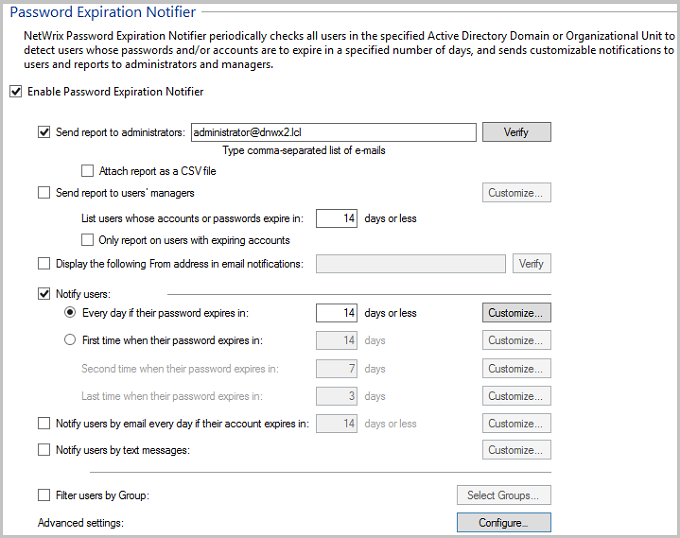Viewport: 680px width, 538px height.
Task: Uncheck the Notify users checkbox
Action: 44,294
